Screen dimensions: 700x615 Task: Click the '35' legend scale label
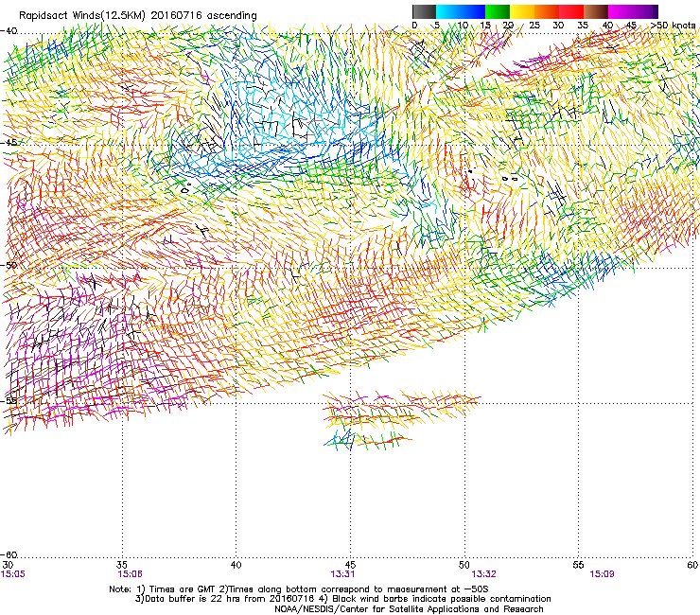tap(583, 26)
